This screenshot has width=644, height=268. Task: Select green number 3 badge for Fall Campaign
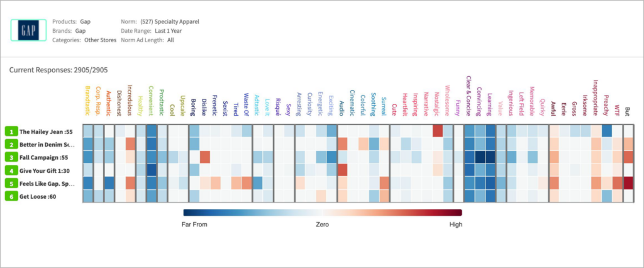tap(11, 157)
